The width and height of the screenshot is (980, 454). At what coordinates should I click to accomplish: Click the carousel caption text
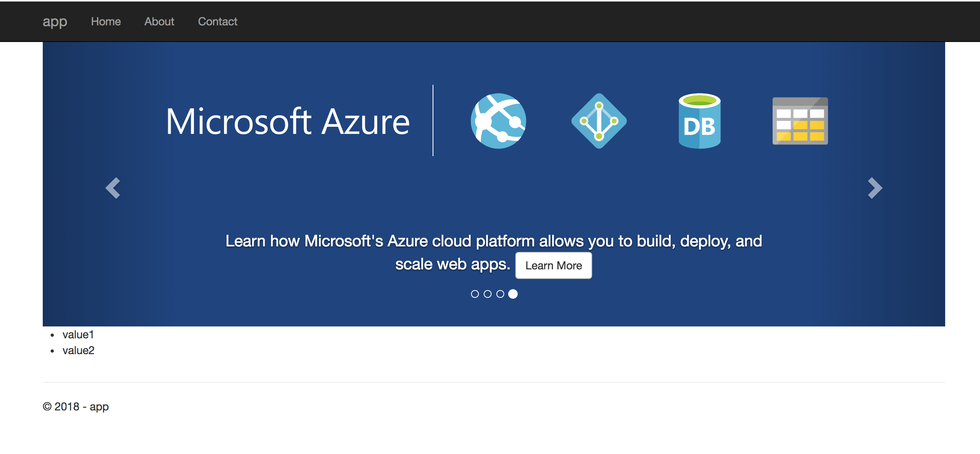[493, 241]
